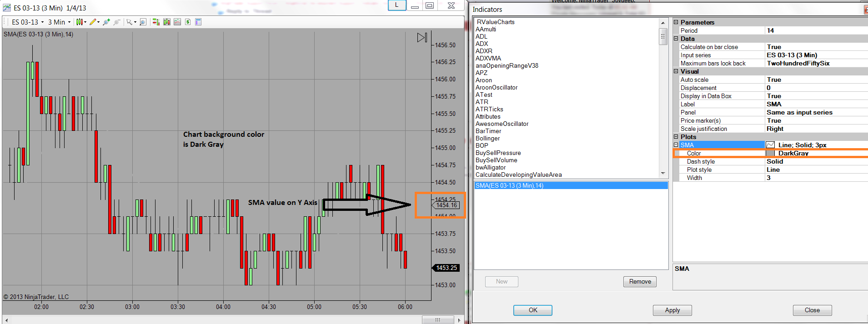Image resolution: width=868 pixels, height=324 pixels.
Task: Click the chart scrollbar left arrow
Action: click(6, 320)
